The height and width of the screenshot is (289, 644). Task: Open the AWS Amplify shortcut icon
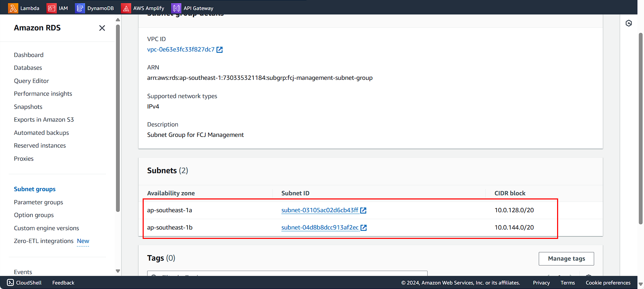coord(126,8)
